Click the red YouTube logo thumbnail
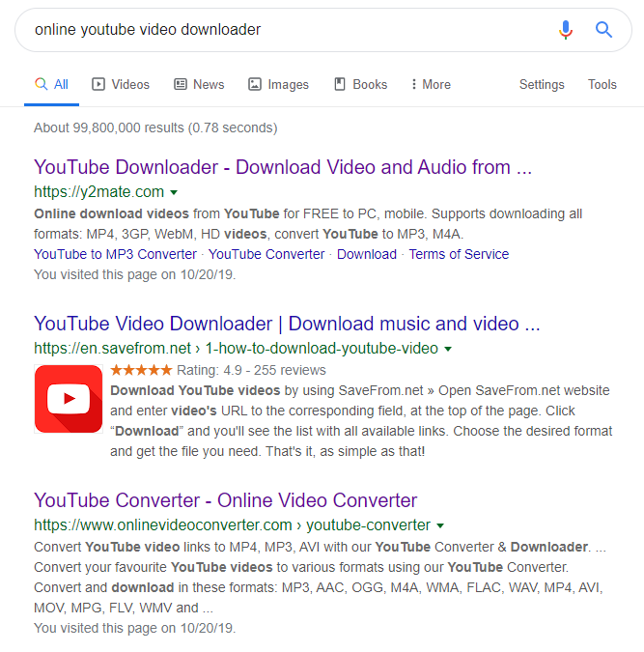Image resolution: width=644 pixels, height=652 pixels. pyautogui.click(x=69, y=399)
